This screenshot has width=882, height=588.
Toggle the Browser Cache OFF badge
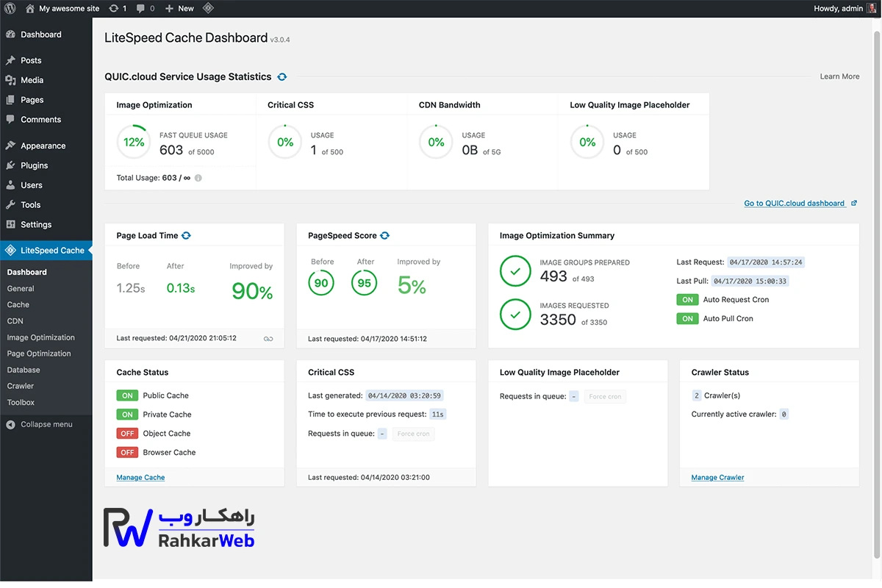click(127, 453)
